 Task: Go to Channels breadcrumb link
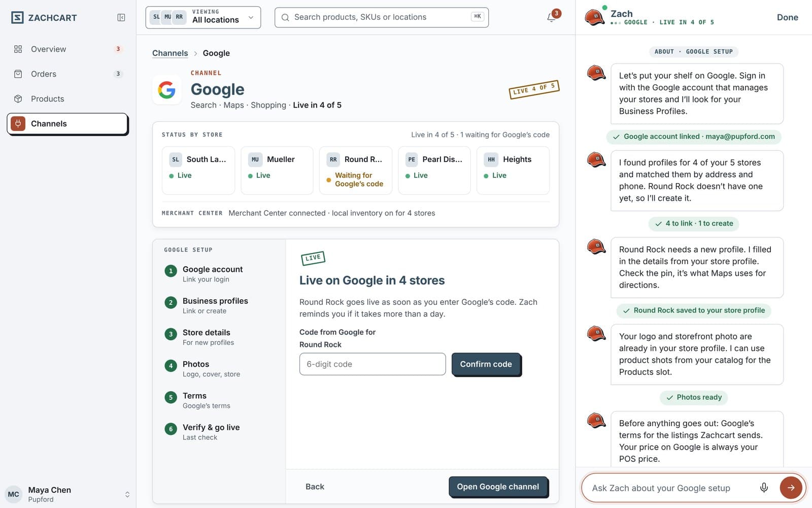click(170, 53)
